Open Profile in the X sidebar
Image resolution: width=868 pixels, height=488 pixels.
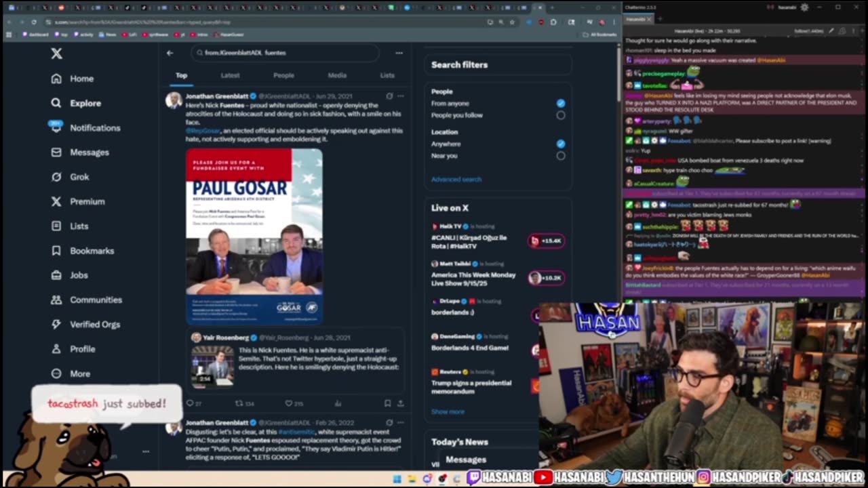tap(73, 349)
